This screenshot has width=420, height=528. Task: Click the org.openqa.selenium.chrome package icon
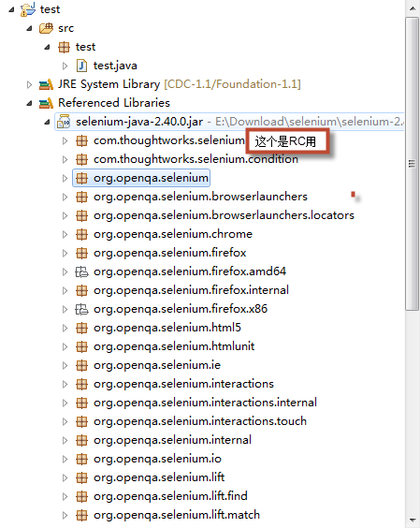pos(81,234)
